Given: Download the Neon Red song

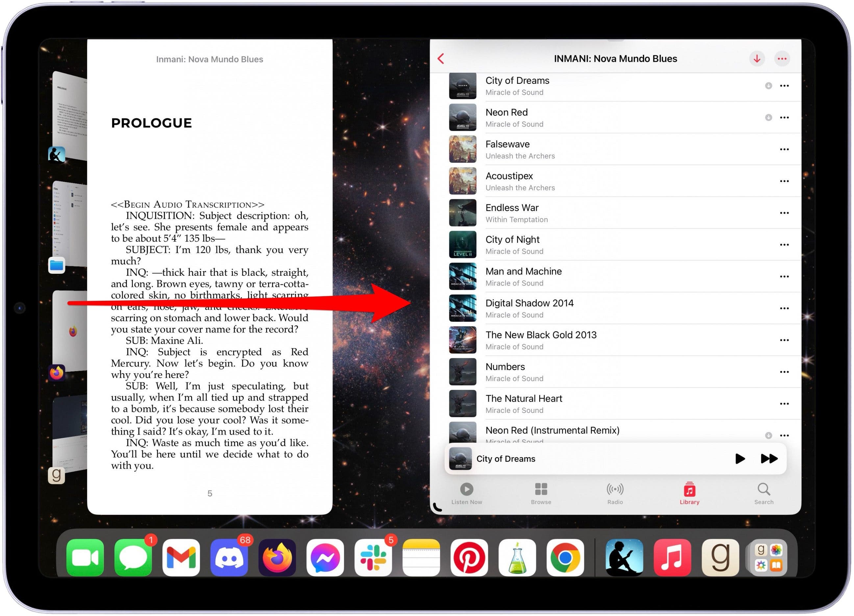Looking at the screenshot, I should pos(768,118).
